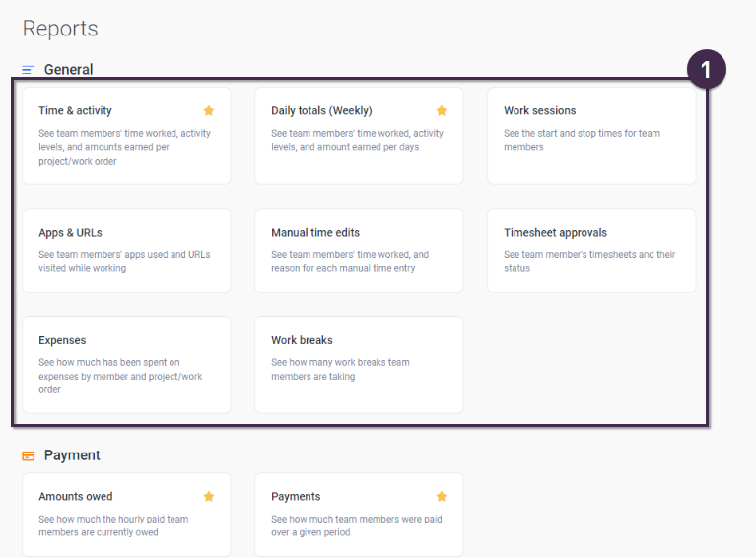Toggle the Amounts owed favorite star
The image size is (756, 558).
click(209, 496)
